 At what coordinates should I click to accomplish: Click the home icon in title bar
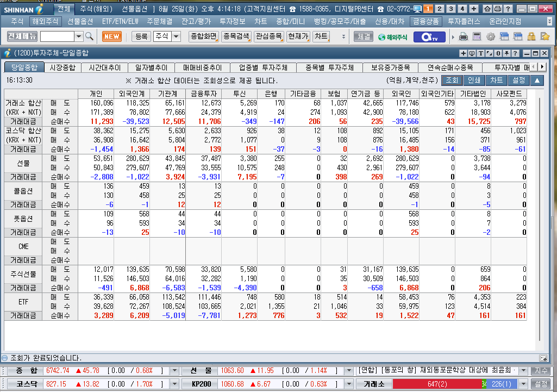tap(488, 9)
